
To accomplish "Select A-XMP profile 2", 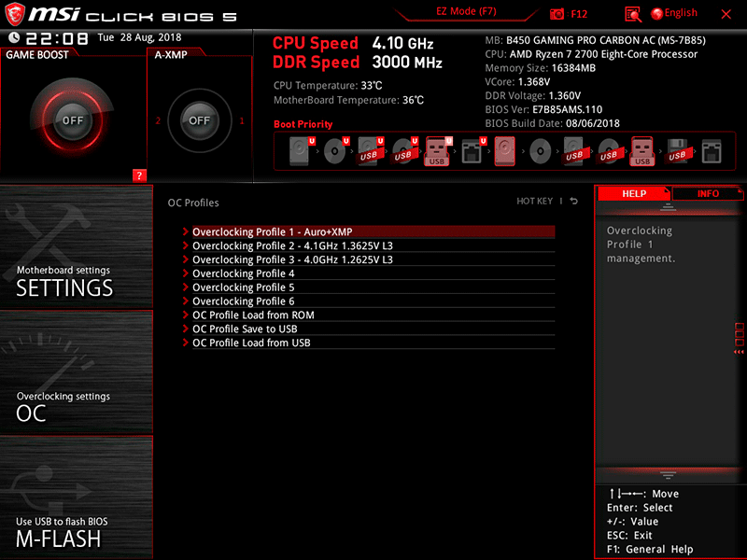I will 156,119.
